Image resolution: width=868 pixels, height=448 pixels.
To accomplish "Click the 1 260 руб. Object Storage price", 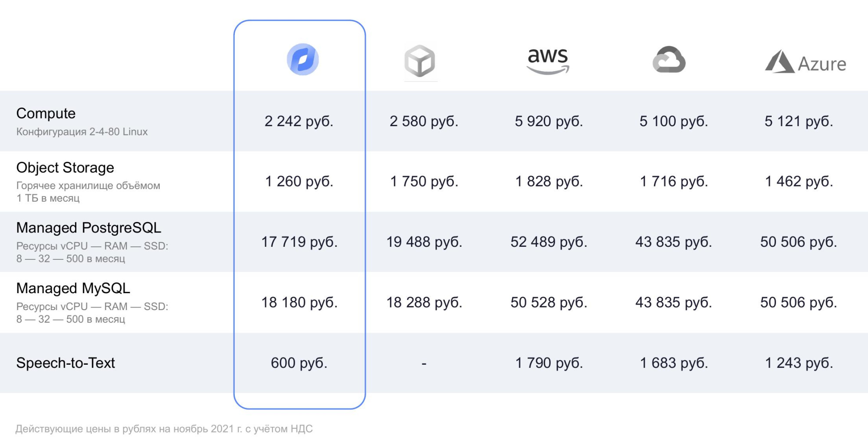I will coord(299,181).
